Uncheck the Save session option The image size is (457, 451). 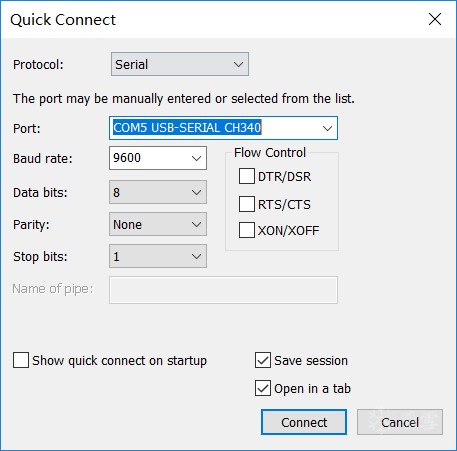(263, 360)
